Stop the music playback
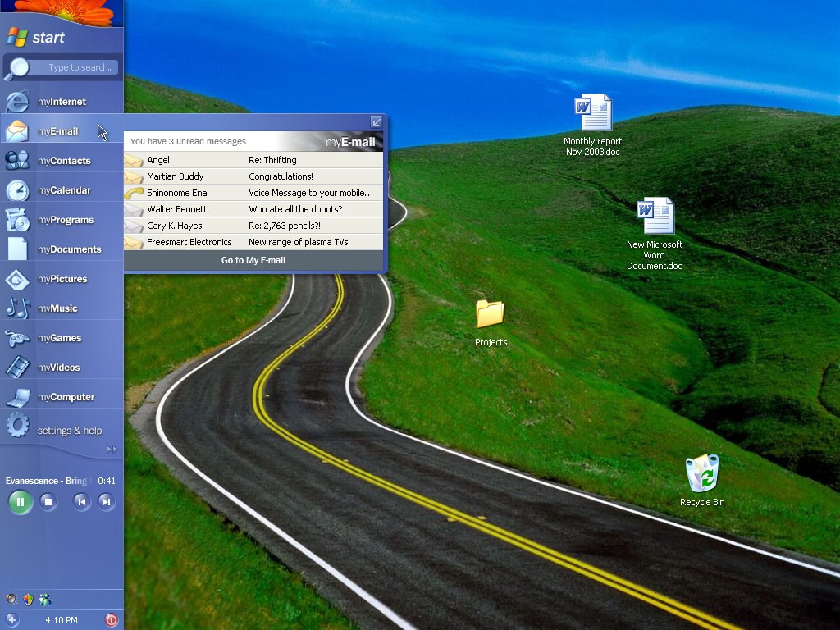The image size is (840, 630). (48, 502)
